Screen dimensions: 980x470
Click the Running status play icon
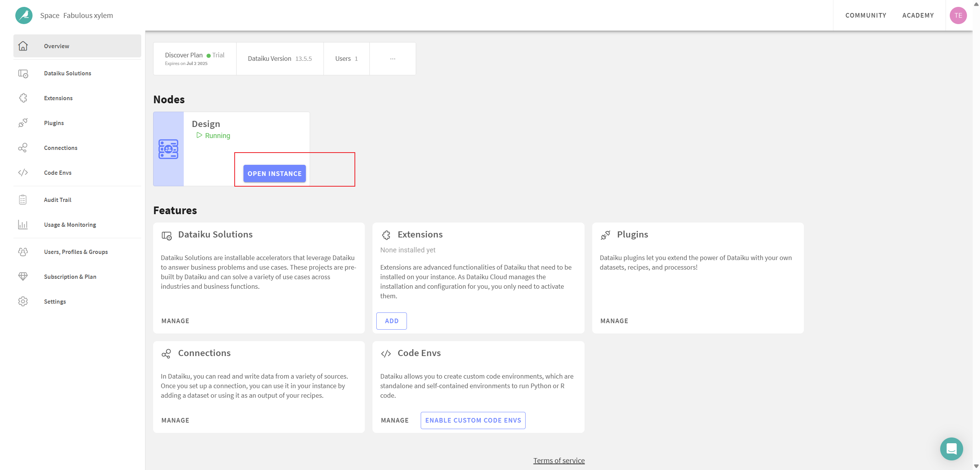pyautogui.click(x=199, y=135)
